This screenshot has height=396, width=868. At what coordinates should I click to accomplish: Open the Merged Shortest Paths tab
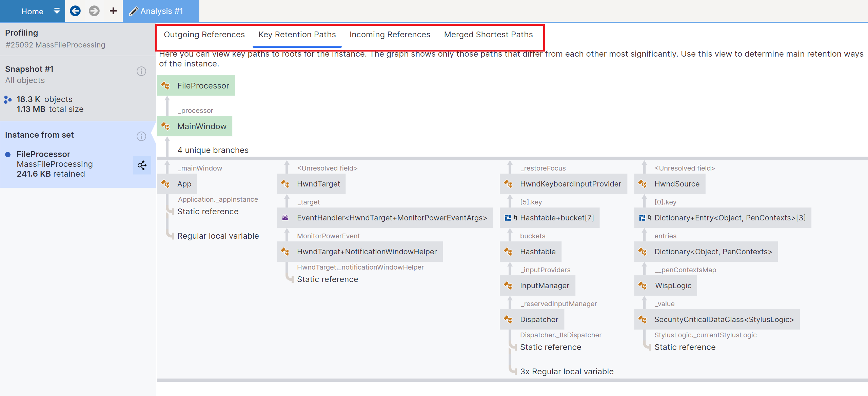(488, 34)
